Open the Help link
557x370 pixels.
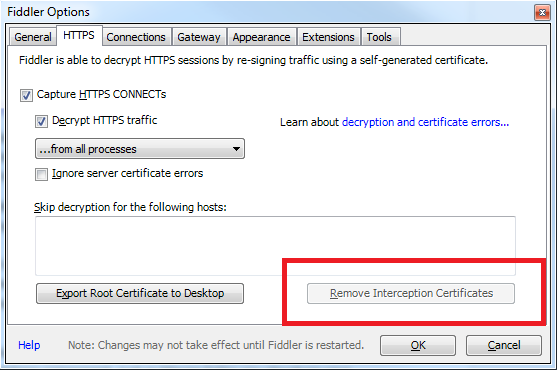pyautogui.click(x=29, y=345)
